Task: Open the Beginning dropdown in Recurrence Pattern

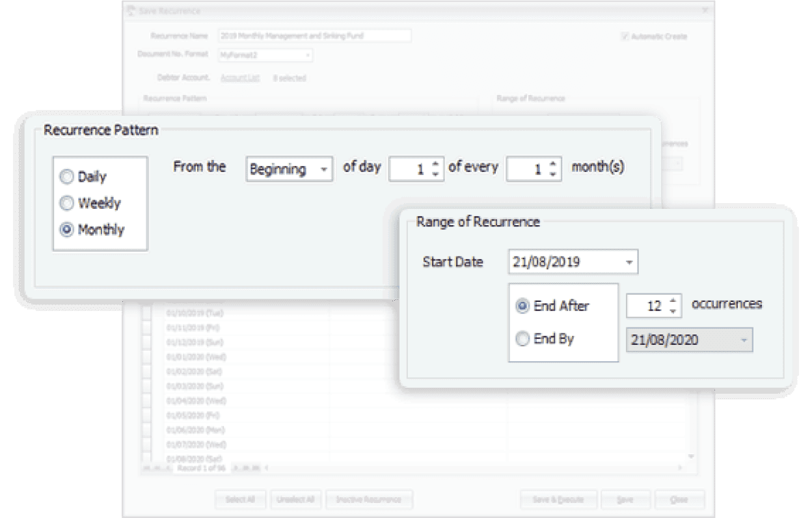Action: tap(323, 170)
